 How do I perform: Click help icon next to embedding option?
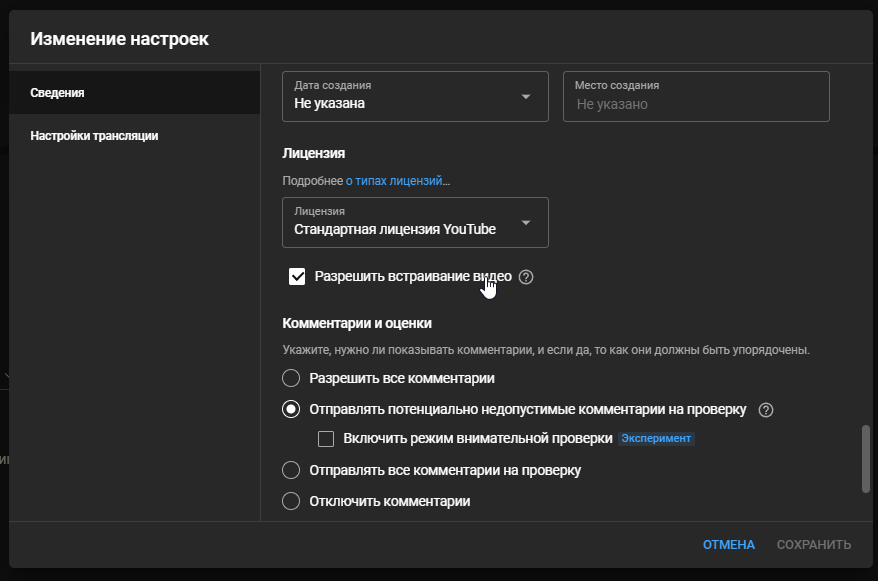tap(526, 277)
